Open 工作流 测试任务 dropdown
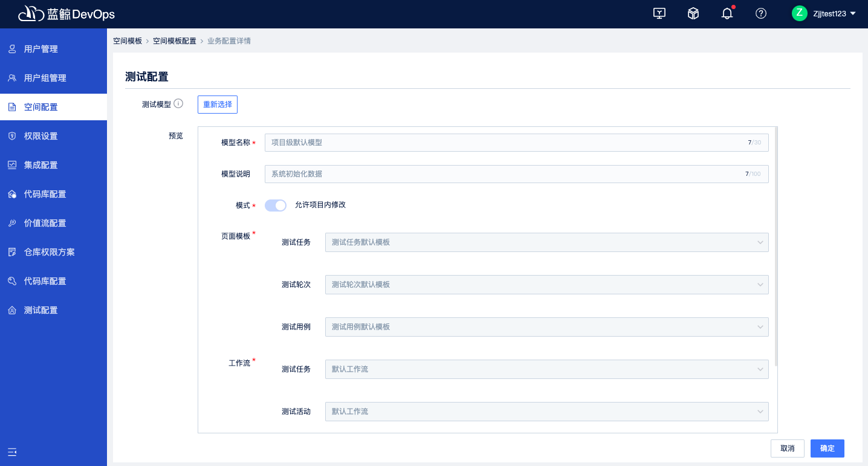Viewport: 868px width, 466px height. [547, 369]
